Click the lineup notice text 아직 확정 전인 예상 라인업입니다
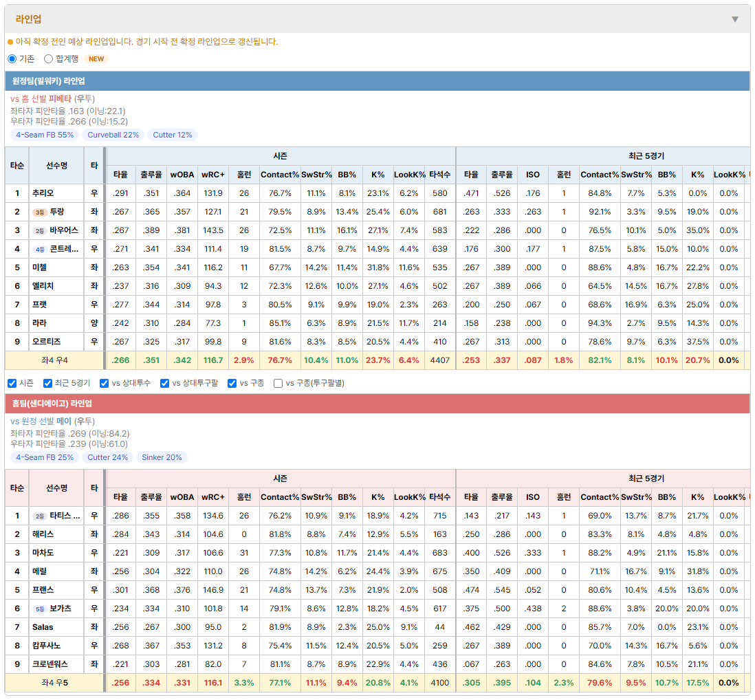Image resolution: width=755 pixels, height=700 pixels. (x=75, y=42)
